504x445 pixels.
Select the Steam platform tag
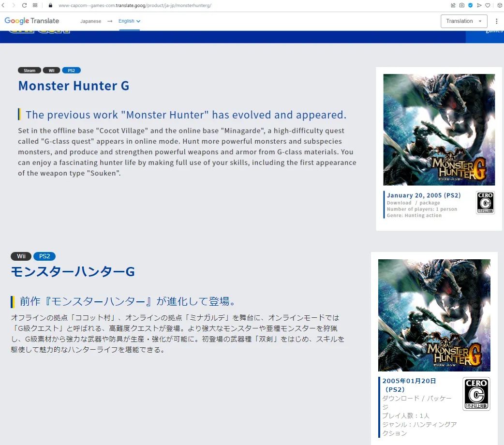point(30,71)
